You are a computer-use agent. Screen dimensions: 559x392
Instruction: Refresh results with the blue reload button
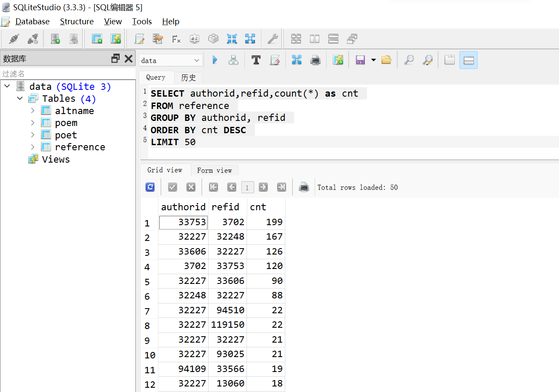150,187
